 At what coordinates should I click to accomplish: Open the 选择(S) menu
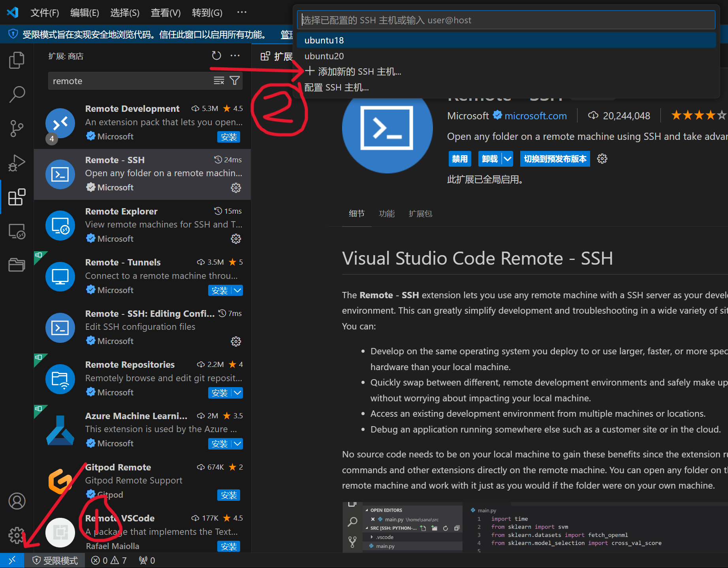coord(125,13)
